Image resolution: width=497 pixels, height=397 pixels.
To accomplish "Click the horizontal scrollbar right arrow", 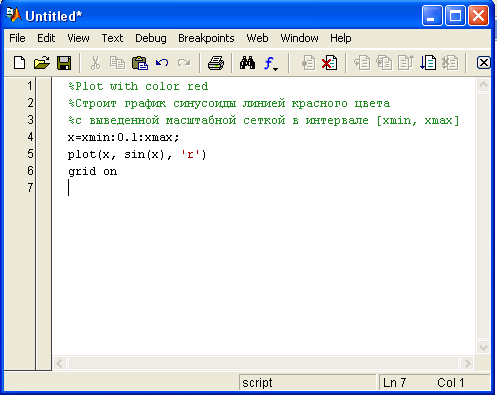I will (467, 363).
